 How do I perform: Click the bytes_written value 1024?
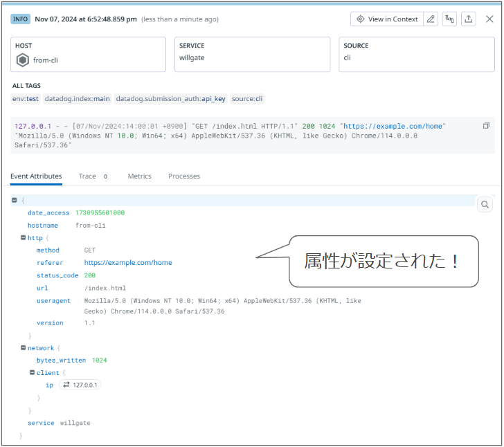click(99, 361)
